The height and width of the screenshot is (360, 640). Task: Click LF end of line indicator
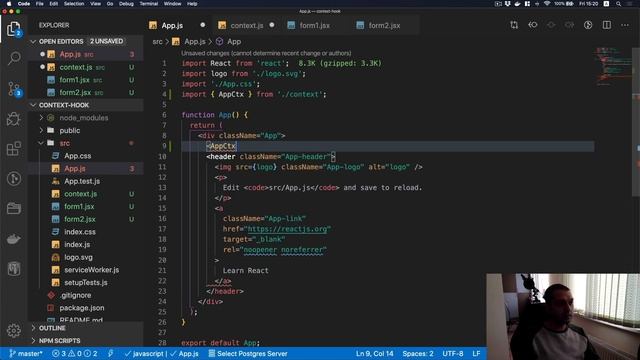tap(476, 353)
